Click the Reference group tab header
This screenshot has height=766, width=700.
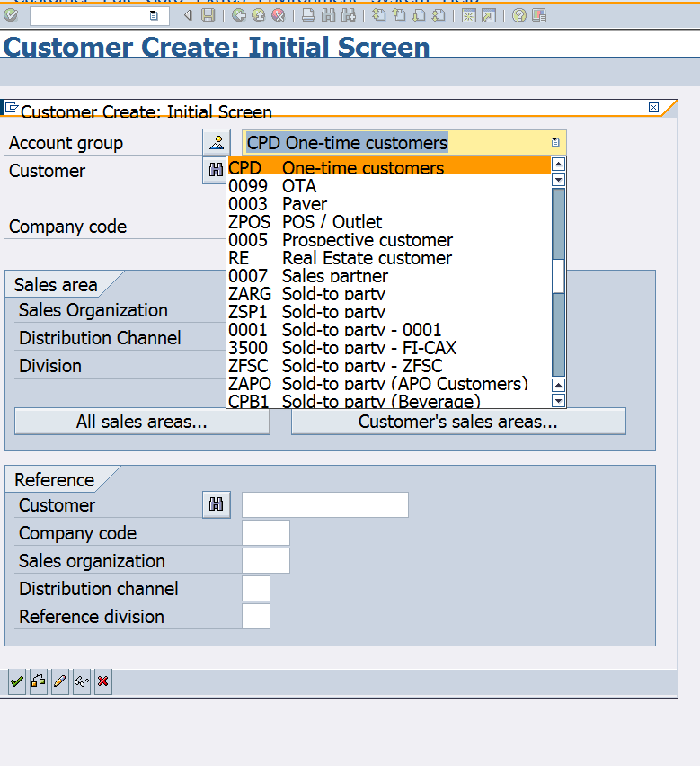54,480
